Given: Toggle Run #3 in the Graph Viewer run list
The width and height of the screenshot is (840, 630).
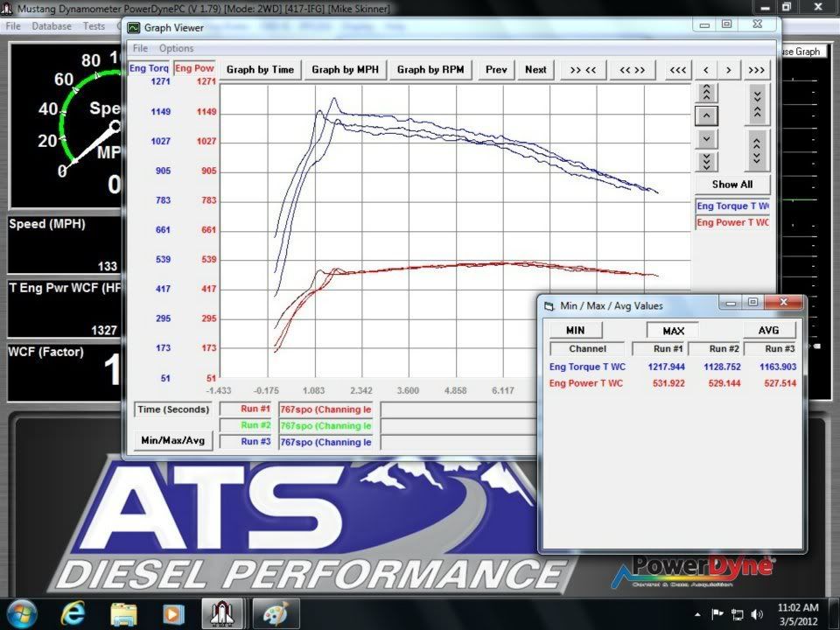Looking at the screenshot, I should coord(247,442).
